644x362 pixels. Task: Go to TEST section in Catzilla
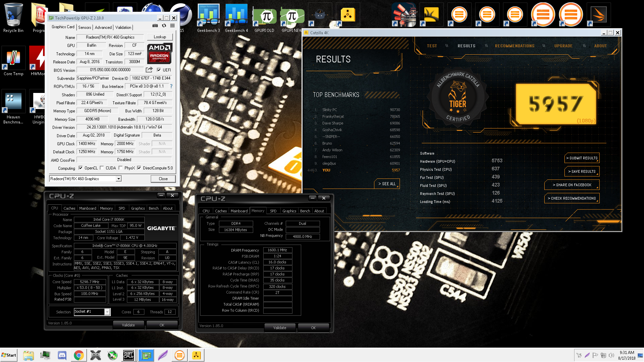432,46
